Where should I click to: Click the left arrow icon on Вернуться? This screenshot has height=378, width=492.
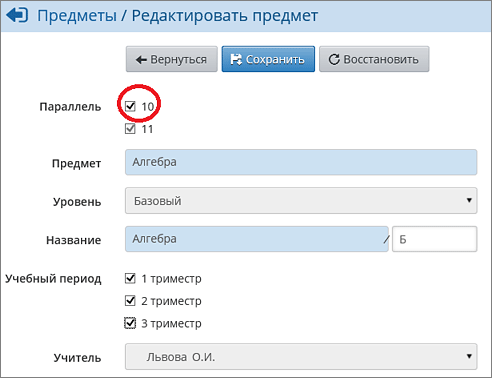[x=141, y=60]
